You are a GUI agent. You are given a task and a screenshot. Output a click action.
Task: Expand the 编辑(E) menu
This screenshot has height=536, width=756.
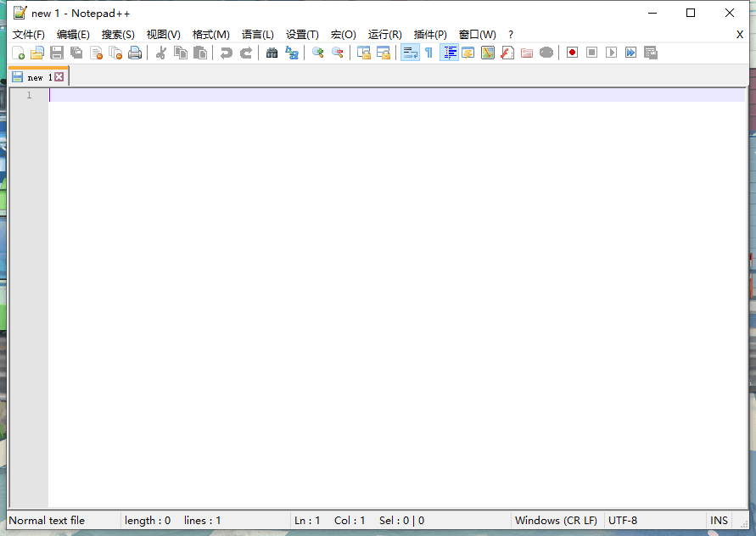click(x=73, y=35)
